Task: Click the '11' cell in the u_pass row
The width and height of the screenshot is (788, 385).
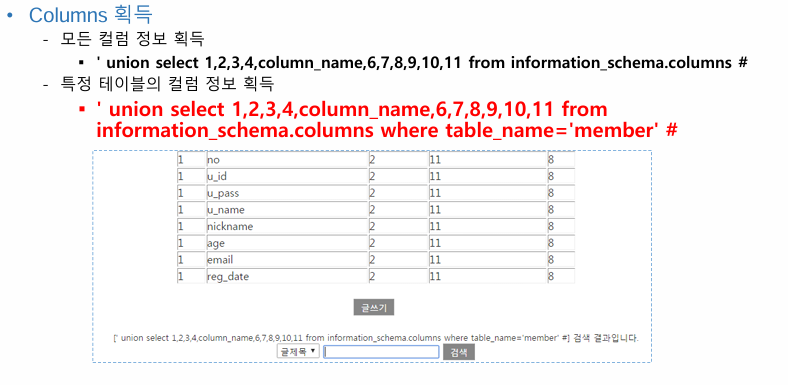Action: click(x=487, y=193)
